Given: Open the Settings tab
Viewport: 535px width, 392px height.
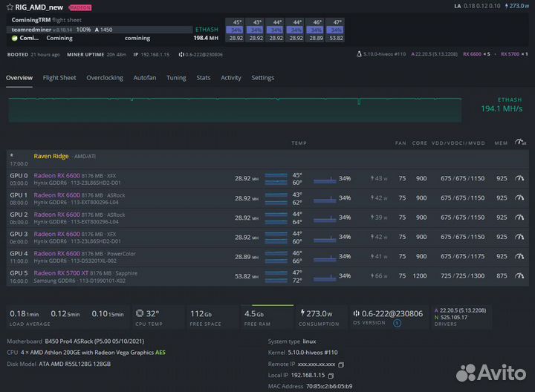Looking at the screenshot, I should pos(262,78).
